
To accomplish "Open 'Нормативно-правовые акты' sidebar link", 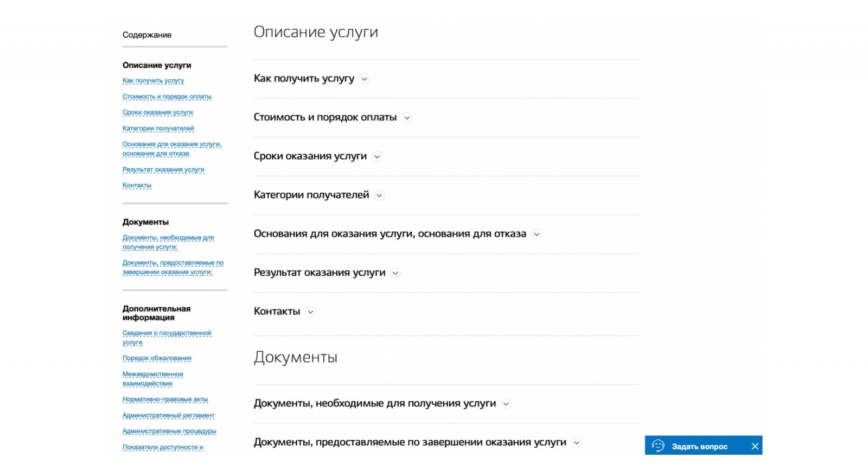I will tap(165, 399).
